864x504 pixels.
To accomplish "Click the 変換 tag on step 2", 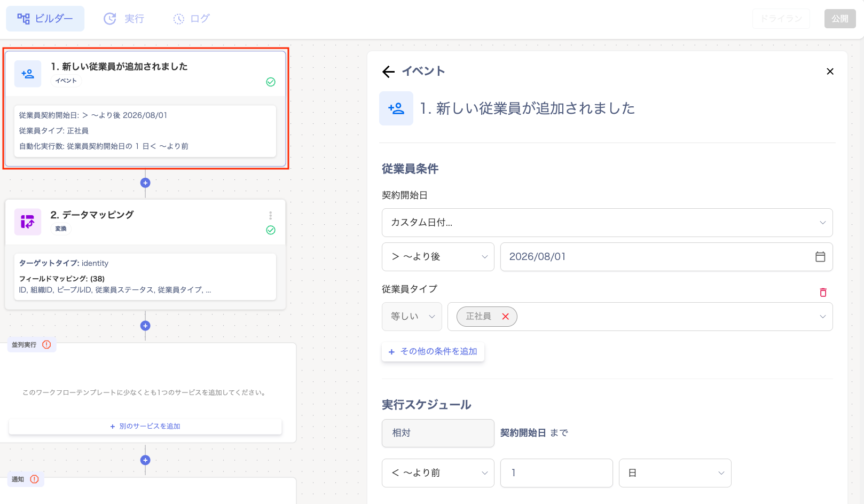I will 61,229.
